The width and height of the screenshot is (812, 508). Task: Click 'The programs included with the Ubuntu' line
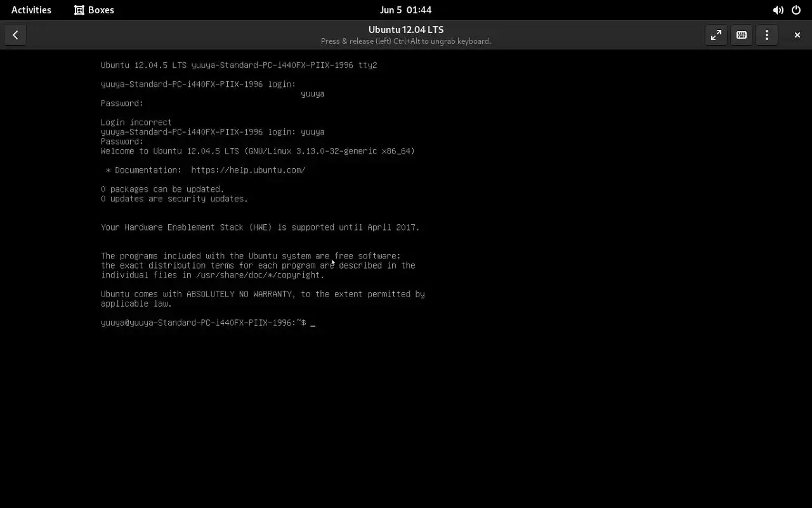(251, 256)
